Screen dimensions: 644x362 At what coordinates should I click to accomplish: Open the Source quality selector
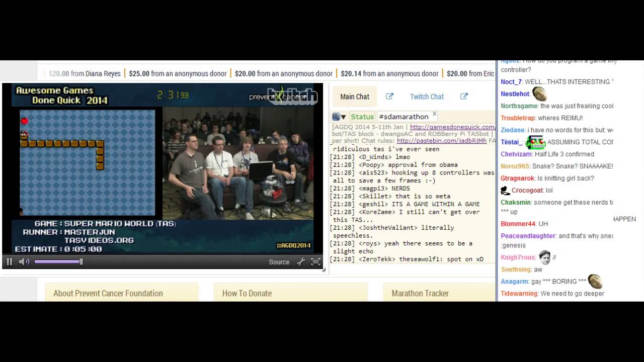tap(279, 262)
